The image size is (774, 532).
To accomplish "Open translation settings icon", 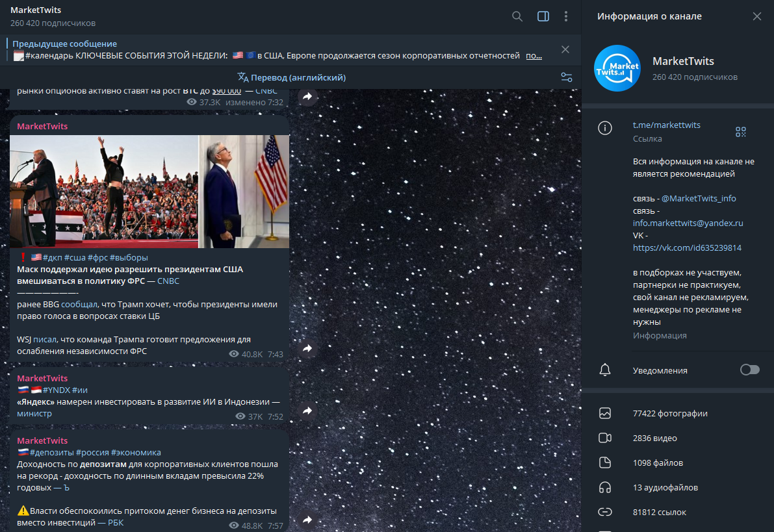I will (x=566, y=77).
